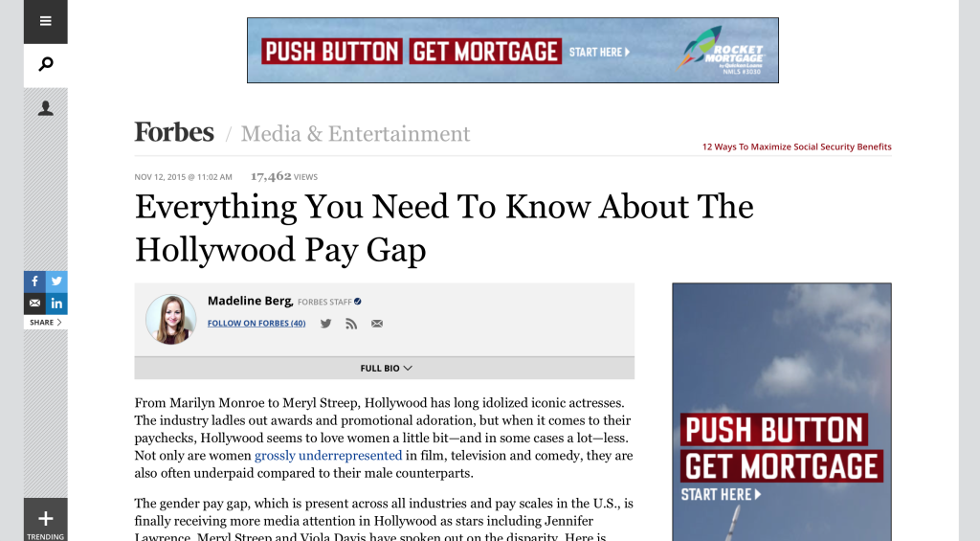This screenshot has width=980, height=541.
Task: Share article on LinkedIn
Action: tap(56, 304)
